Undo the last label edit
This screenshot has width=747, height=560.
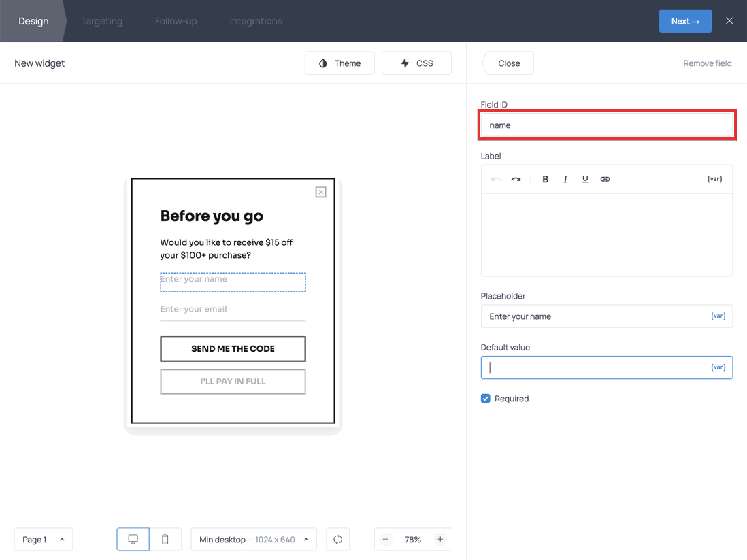495,178
